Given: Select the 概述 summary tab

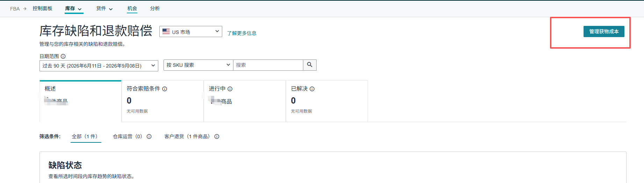Looking at the screenshot, I should click(x=80, y=101).
